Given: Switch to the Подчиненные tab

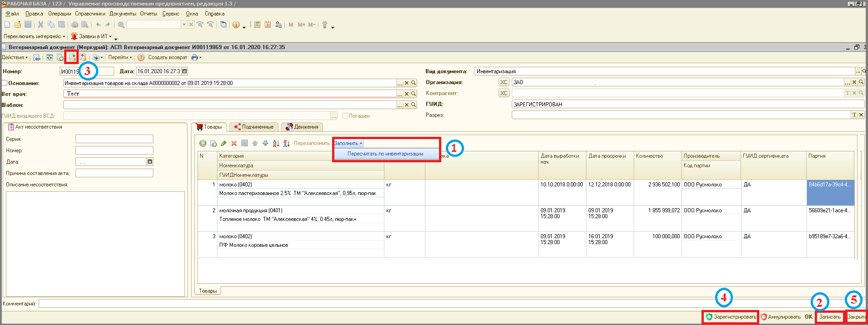Looking at the screenshot, I should pos(254,127).
